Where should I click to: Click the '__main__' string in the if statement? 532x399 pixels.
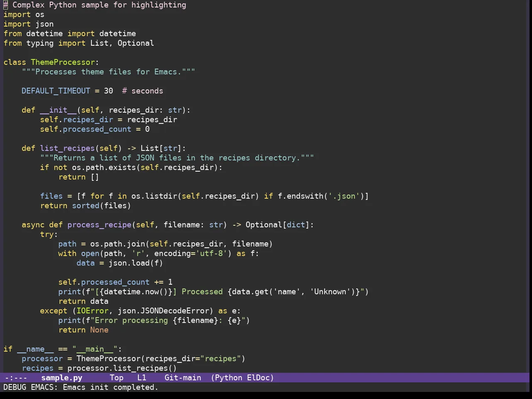coord(95,349)
